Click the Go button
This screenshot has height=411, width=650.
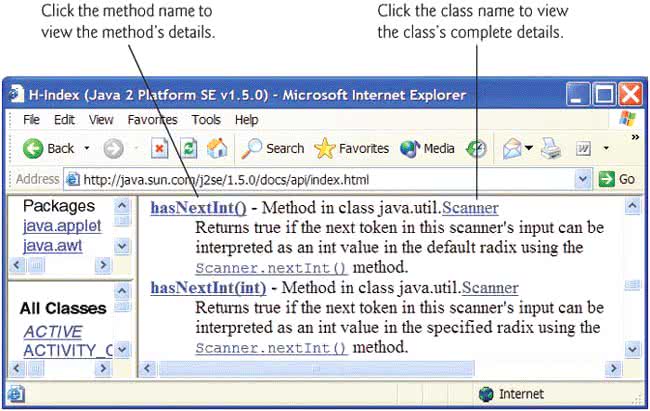(x=617, y=179)
